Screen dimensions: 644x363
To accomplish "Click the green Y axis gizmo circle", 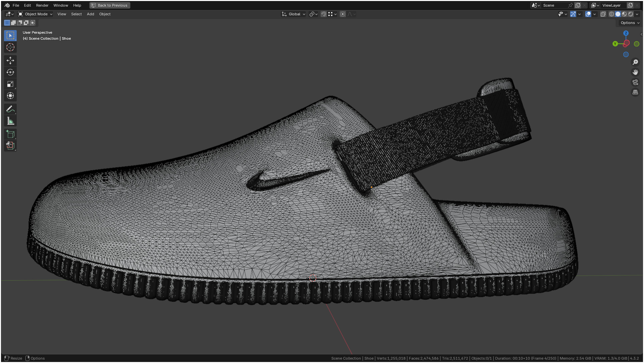I will click(x=615, y=44).
